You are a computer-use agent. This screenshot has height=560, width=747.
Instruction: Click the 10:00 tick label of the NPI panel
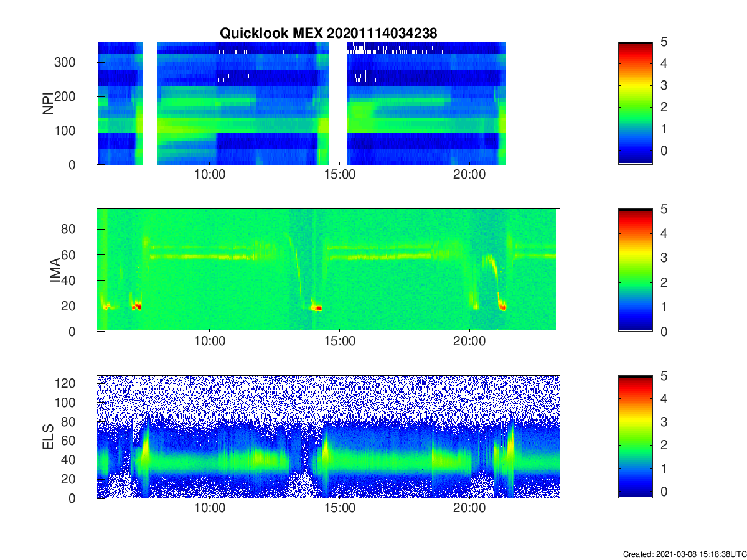(x=210, y=175)
